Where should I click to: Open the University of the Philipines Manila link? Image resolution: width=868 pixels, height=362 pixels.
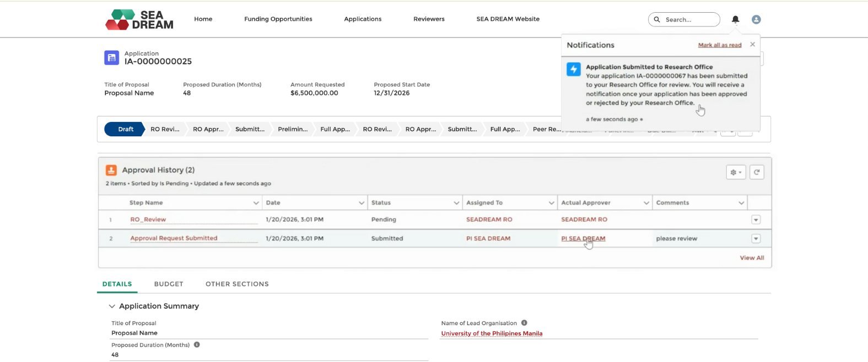point(492,333)
